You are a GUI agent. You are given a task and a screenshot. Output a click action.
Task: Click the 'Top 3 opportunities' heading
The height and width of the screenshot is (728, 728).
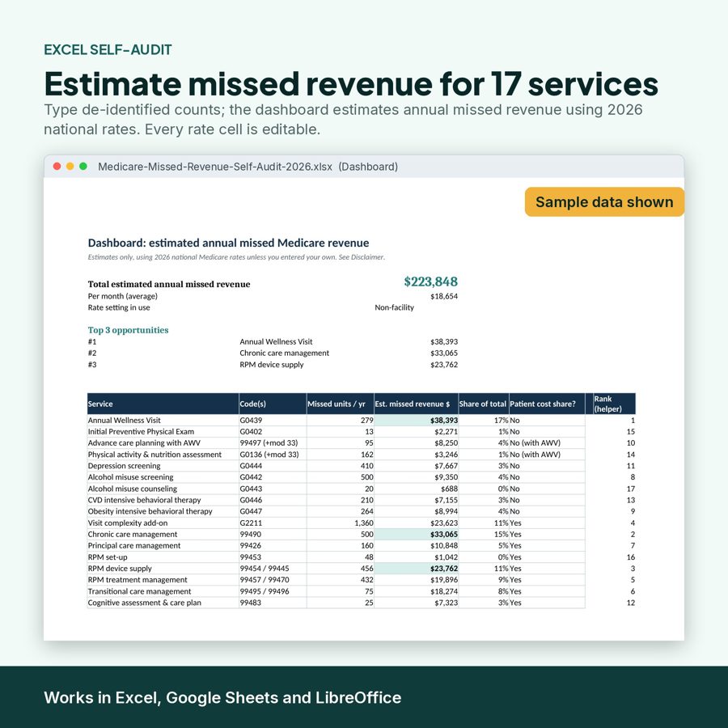tap(128, 330)
